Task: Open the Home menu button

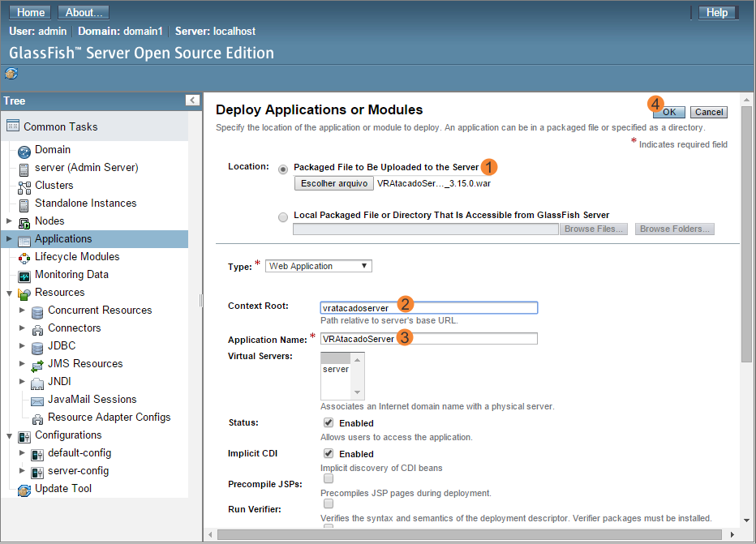Action: pos(30,12)
